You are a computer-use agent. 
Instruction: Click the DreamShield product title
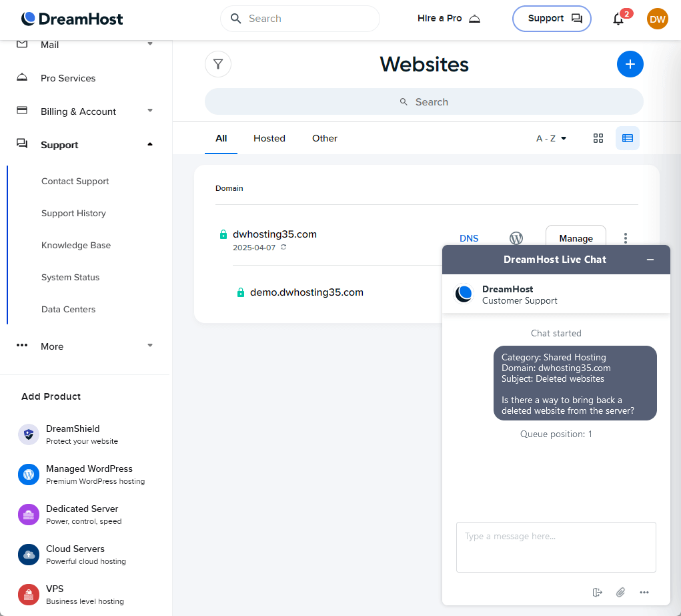pyautogui.click(x=73, y=428)
